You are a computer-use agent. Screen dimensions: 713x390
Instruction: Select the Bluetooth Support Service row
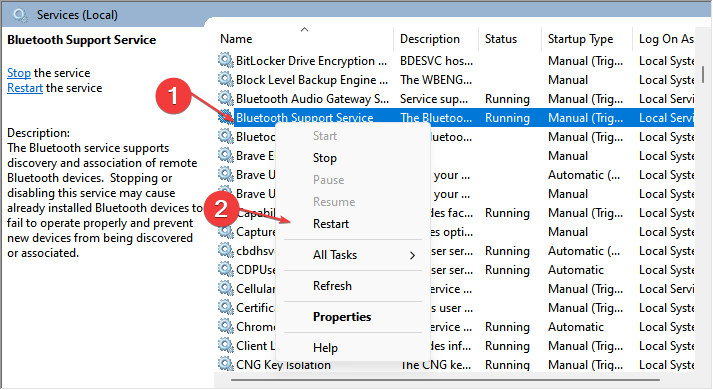(456, 118)
